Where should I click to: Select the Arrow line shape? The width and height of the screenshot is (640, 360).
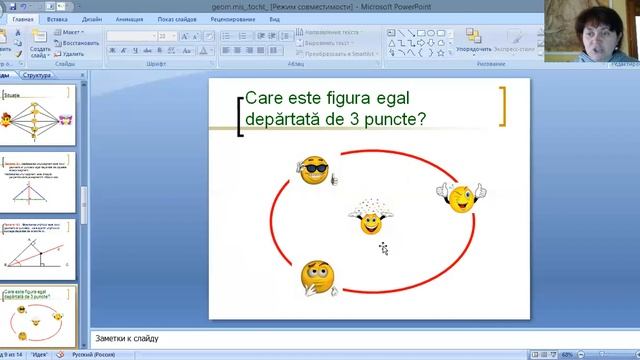coord(411,33)
